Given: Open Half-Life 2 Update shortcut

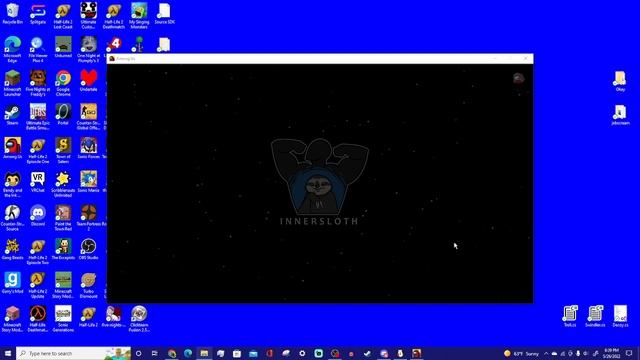Looking at the screenshot, I should click(38, 285).
